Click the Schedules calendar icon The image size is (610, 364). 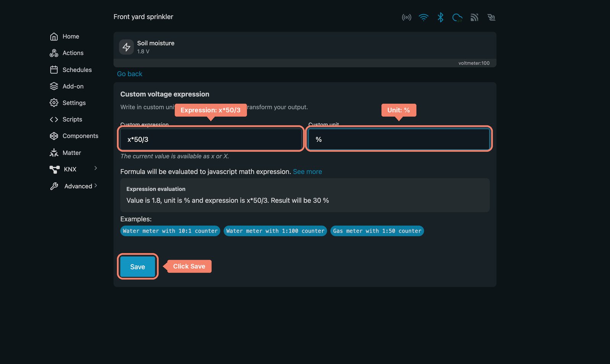coord(54,70)
